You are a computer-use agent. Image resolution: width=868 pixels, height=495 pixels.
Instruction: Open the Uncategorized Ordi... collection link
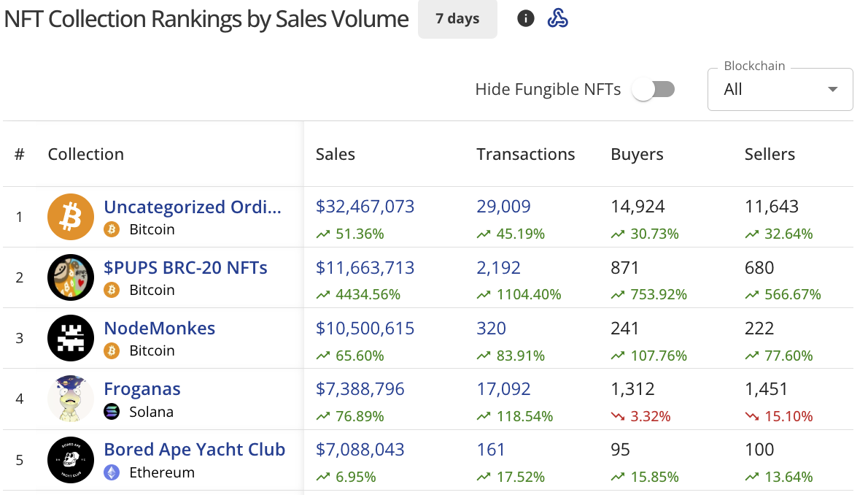point(193,207)
